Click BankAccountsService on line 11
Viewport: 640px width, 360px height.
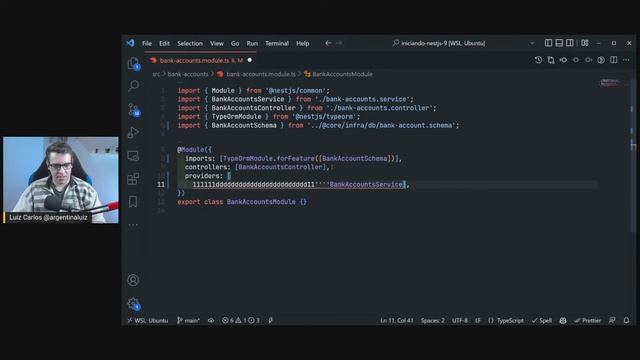click(366, 184)
